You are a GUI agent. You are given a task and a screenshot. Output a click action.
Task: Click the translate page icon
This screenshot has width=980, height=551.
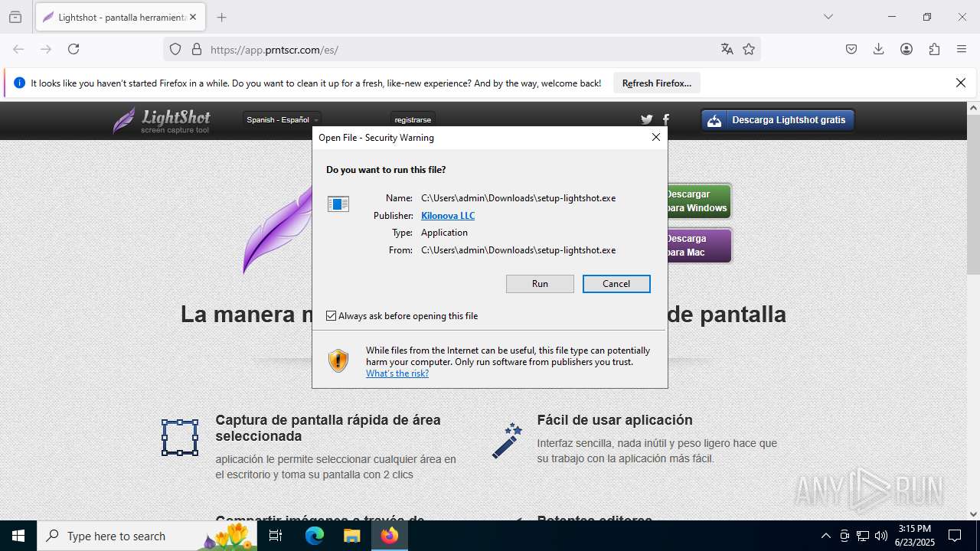pos(727,50)
